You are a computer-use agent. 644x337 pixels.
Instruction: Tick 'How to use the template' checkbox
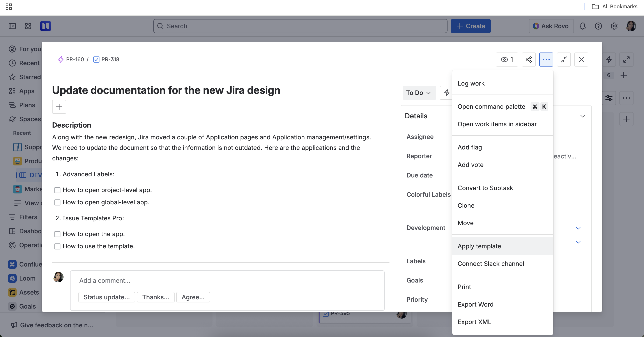(57, 246)
